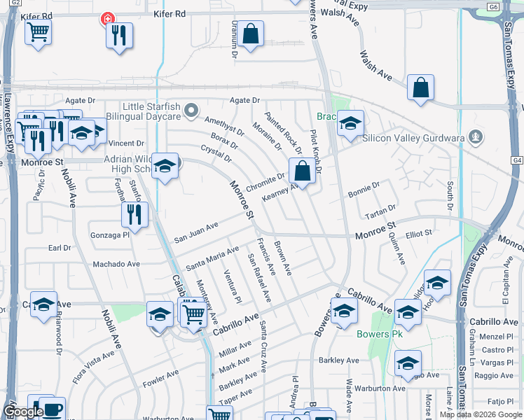
Task: Click the Little Starfish Bilingual Daycare label
Action: click(144, 111)
